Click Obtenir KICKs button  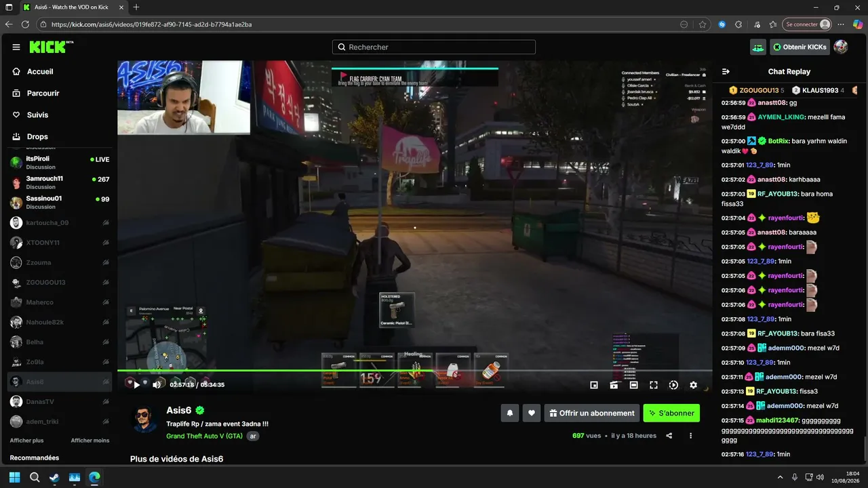click(x=800, y=47)
